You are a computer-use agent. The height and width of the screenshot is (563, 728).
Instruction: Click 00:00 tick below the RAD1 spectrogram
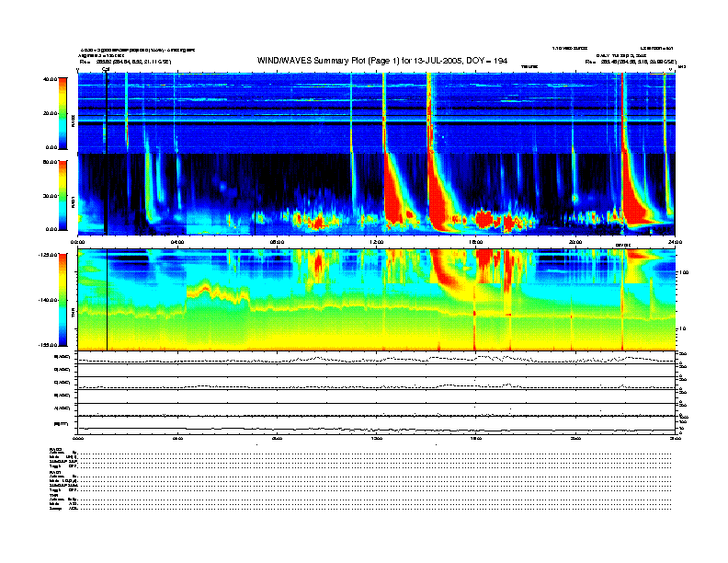point(77,242)
